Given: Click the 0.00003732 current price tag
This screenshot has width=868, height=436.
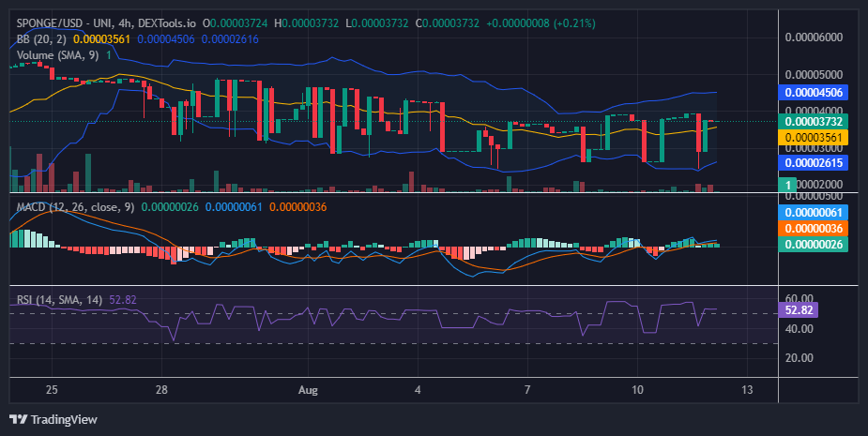Looking at the screenshot, I should 814,122.
